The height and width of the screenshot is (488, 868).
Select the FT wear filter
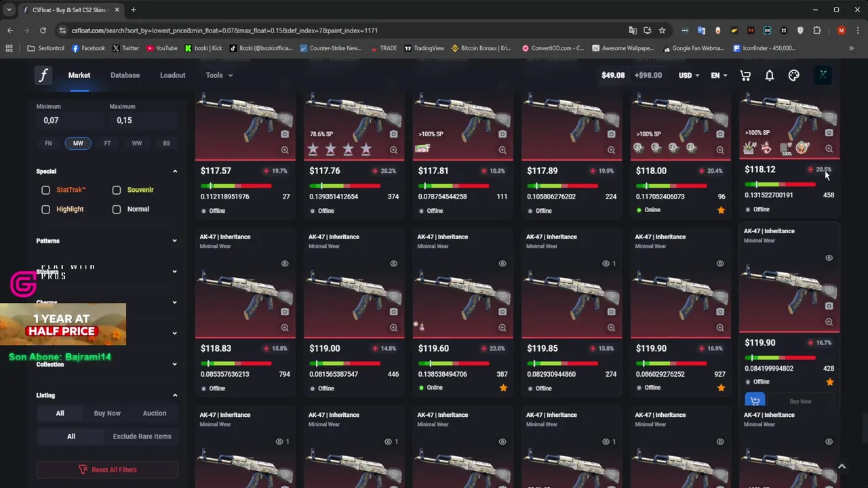107,143
